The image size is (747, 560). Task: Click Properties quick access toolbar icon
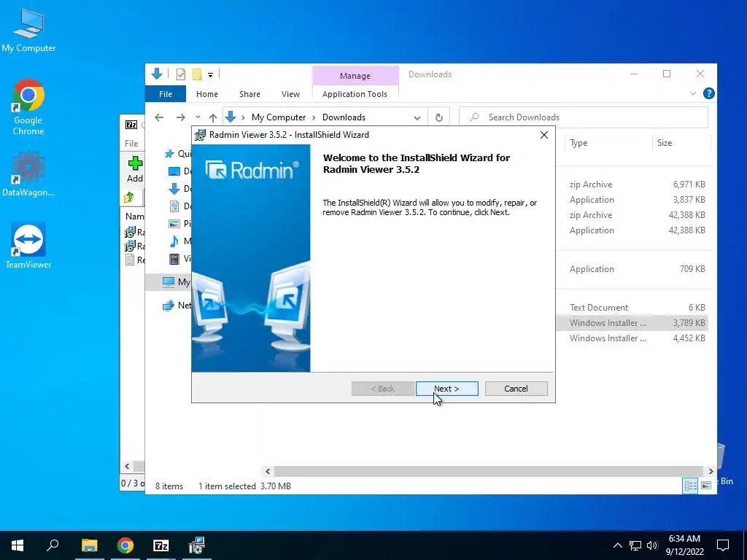181,74
